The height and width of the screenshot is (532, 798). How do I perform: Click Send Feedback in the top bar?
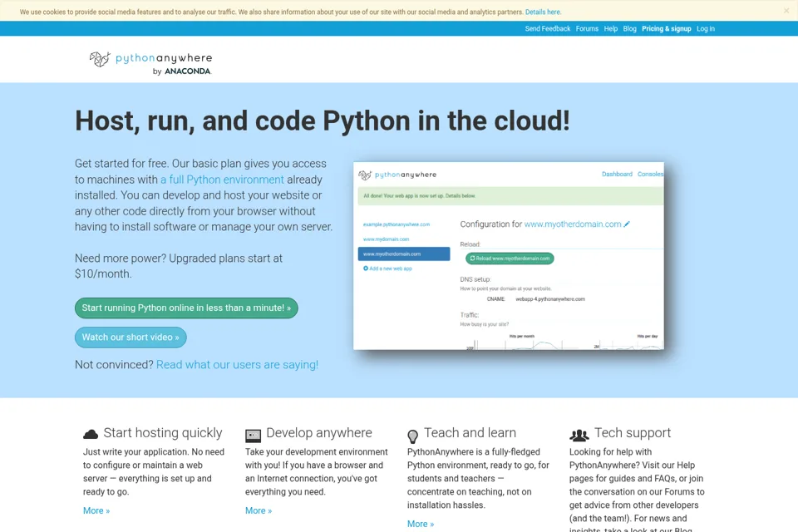(548, 28)
